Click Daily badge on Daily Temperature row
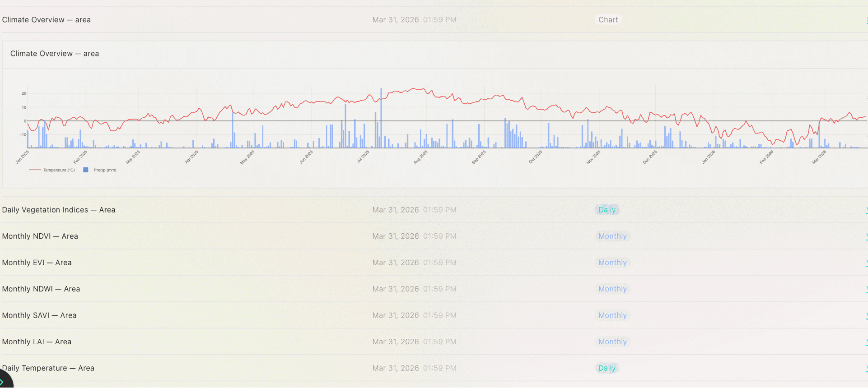This screenshot has height=388, width=868. pyautogui.click(x=607, y=368)
